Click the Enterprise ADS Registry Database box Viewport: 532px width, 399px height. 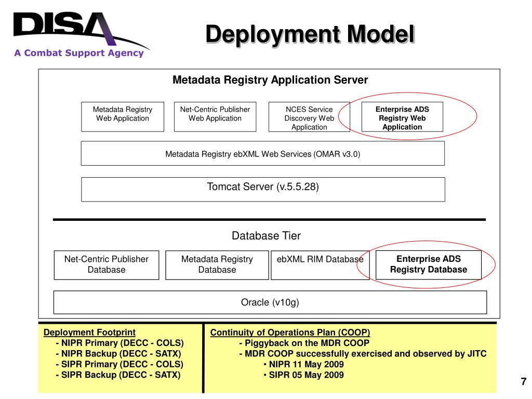(x=429, y=265)
